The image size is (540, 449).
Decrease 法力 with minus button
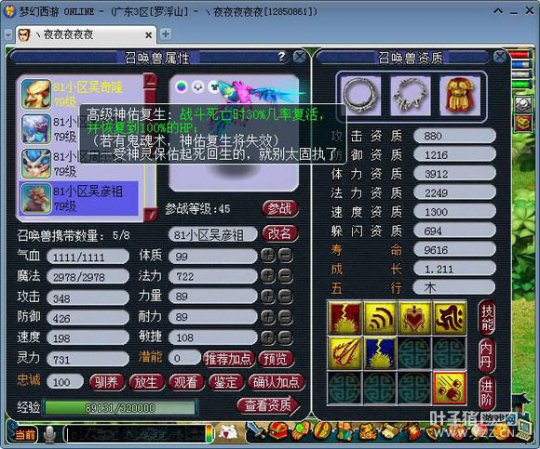coord(285,276)
